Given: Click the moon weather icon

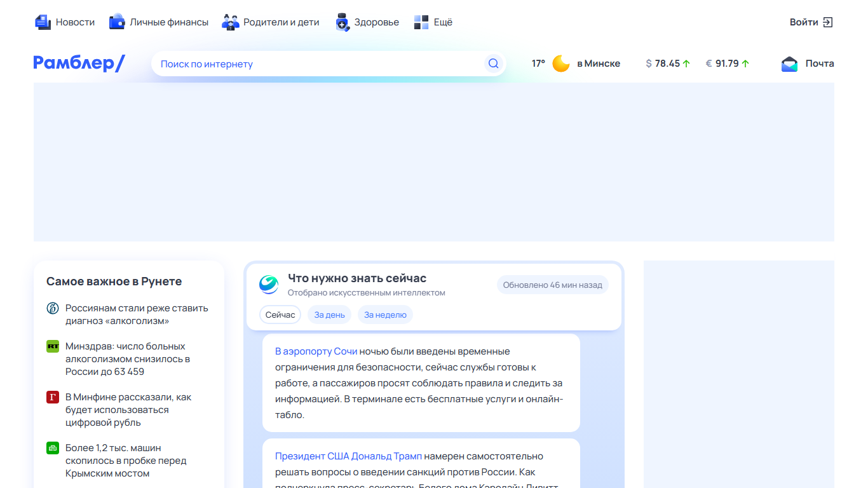Looking at the screenshot, I should point(561,64).
